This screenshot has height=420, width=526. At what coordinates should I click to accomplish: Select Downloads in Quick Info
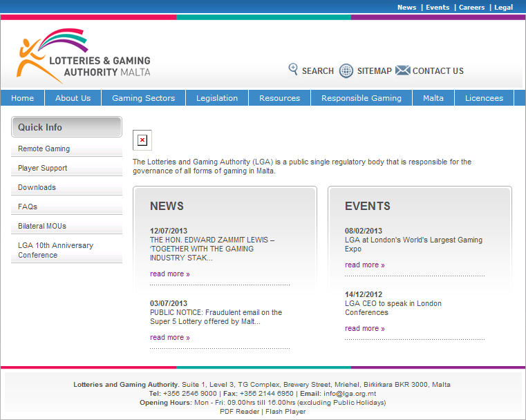coord(66,188)
